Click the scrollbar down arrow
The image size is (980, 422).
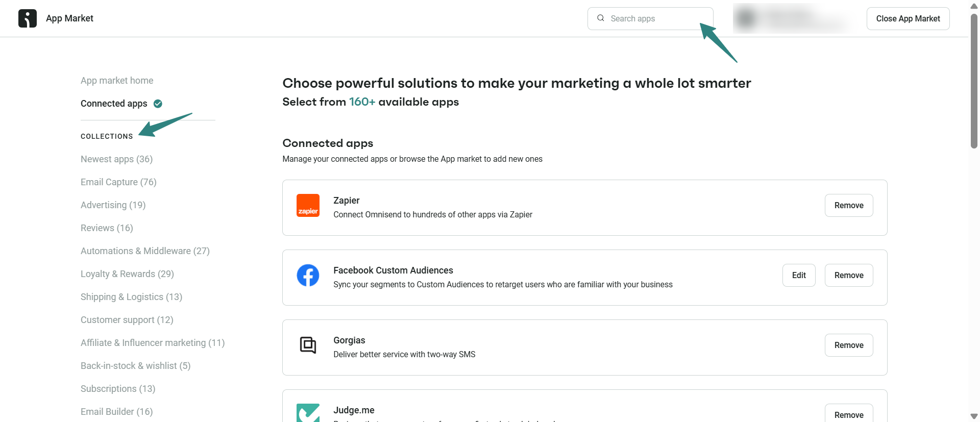pyautogui.click(x=974, y=416)
